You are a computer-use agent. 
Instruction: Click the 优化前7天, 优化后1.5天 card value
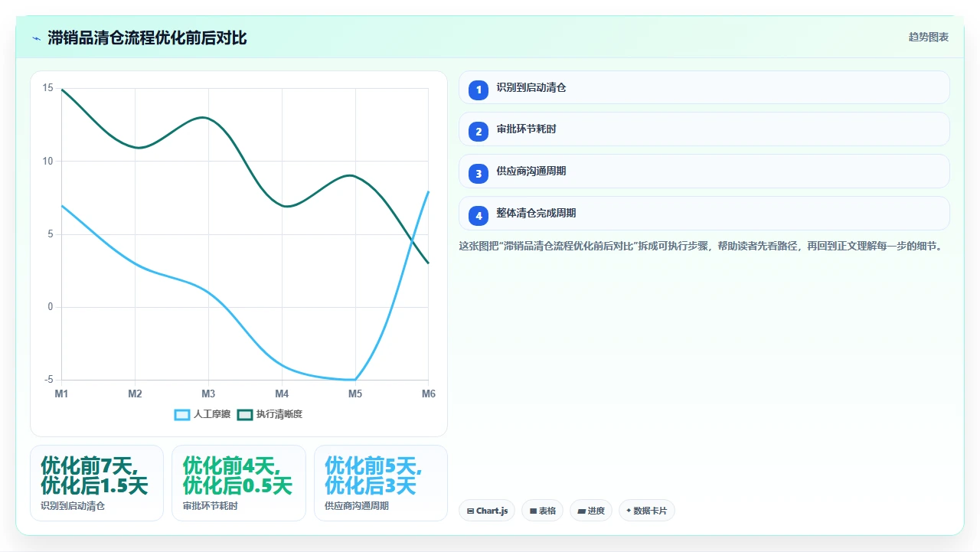coord(94,475)
